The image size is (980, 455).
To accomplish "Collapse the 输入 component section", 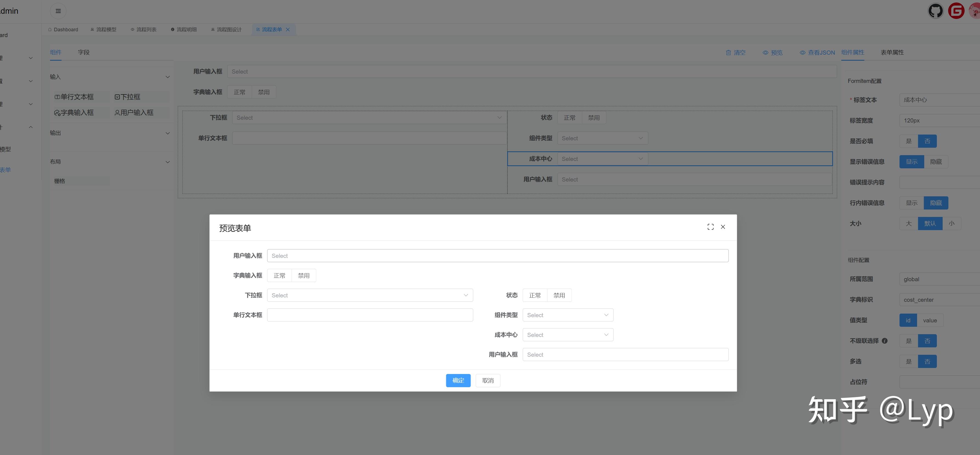I will (x=168, y=77).
